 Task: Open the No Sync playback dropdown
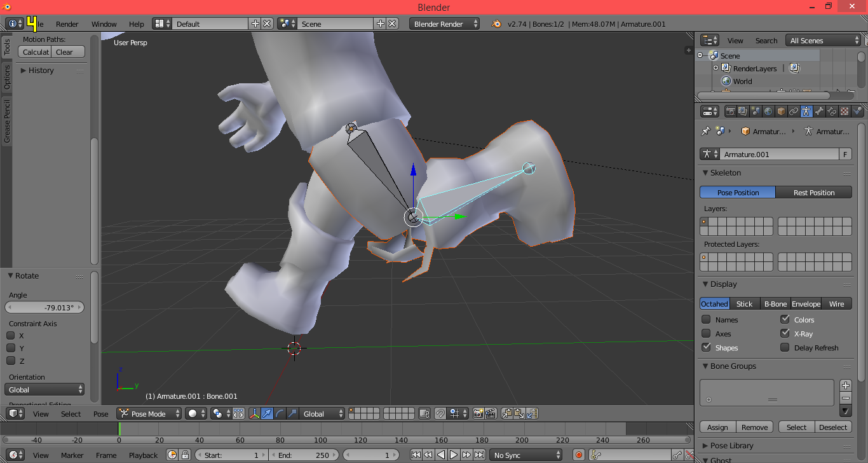[x=526, y=455]
